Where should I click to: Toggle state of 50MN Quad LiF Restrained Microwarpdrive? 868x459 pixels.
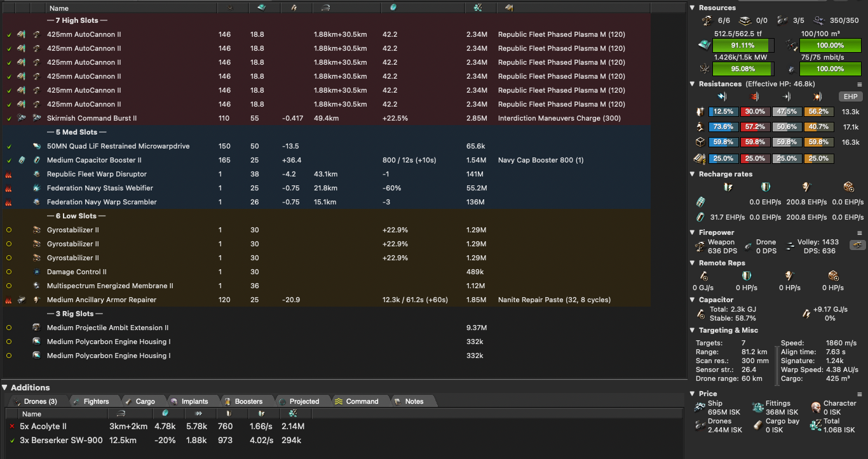9,146
